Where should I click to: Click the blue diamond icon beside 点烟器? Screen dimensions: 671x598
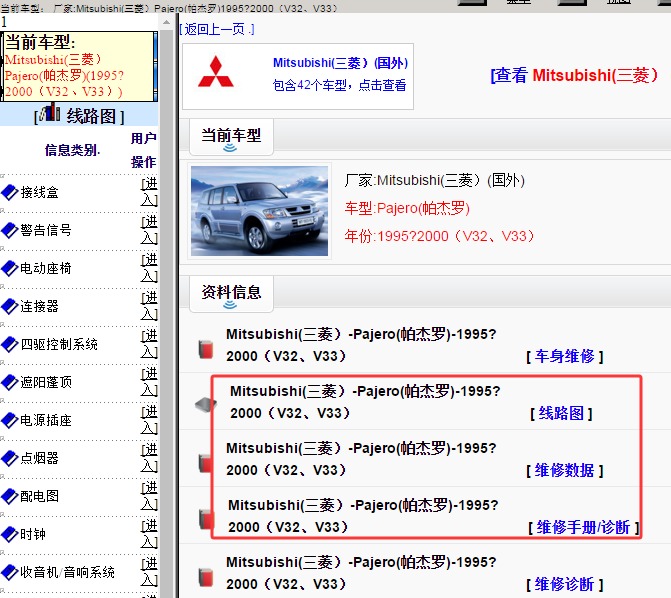[9, 458]
